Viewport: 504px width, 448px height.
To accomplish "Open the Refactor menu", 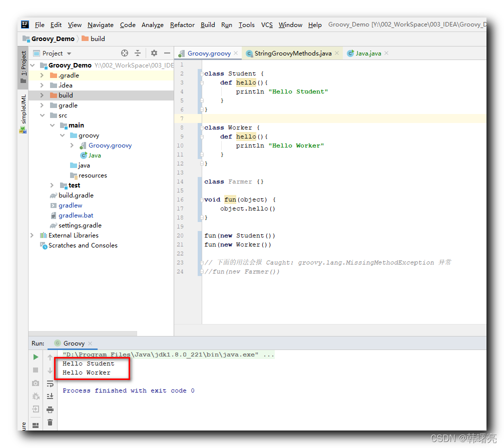I will click(182, 24).
